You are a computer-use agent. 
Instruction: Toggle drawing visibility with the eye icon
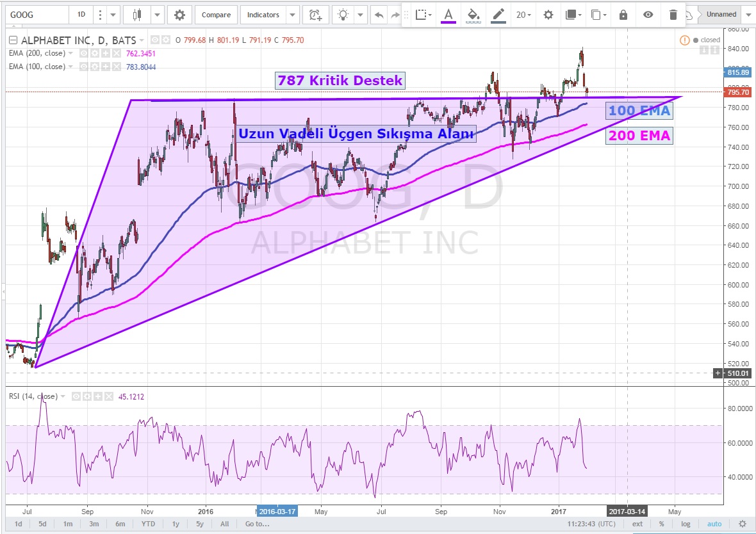pos(648,15)
